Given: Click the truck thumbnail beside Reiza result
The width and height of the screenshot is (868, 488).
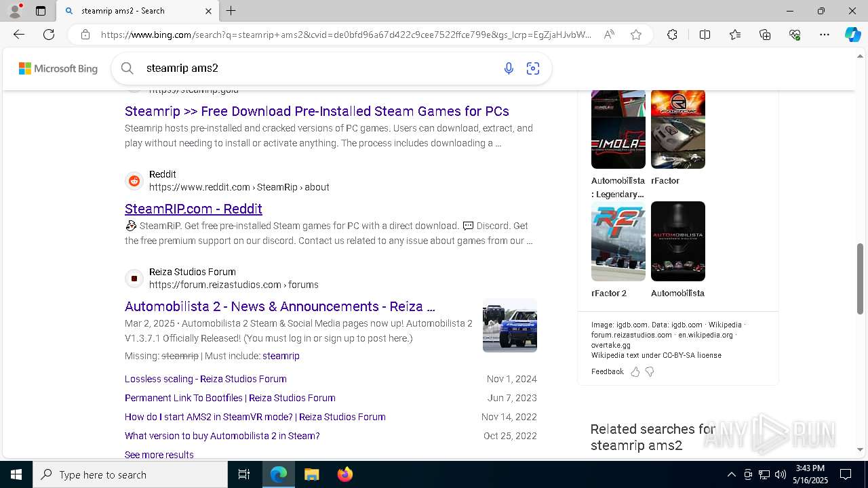Looking at the screenshot, I should click(x=510, y=325).
